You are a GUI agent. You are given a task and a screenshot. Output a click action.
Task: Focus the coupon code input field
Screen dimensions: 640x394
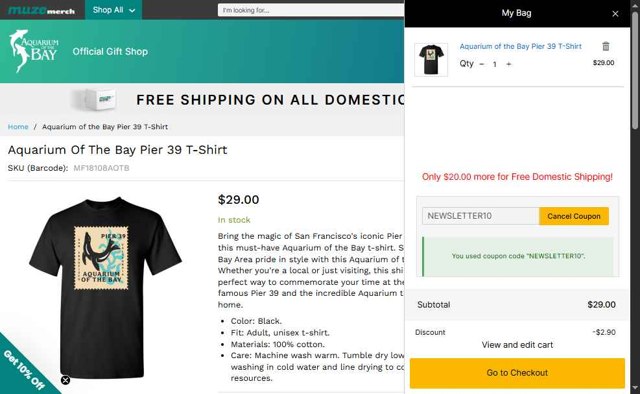[x=481, y=216]
